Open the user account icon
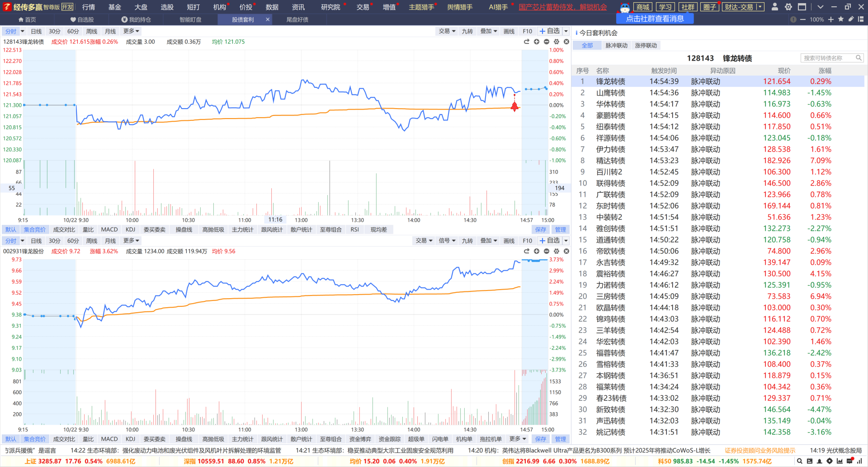 click(x=775, y=7)
